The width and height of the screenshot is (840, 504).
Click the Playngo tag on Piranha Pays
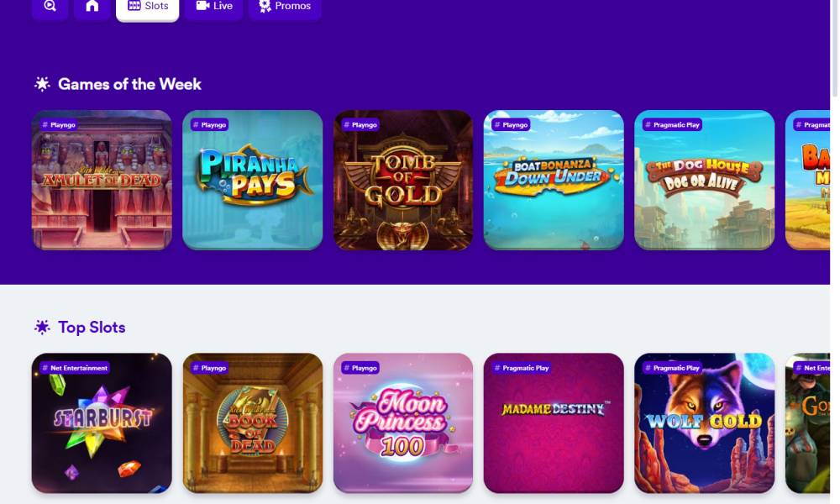pyautogui.click(x=209, y=125)
